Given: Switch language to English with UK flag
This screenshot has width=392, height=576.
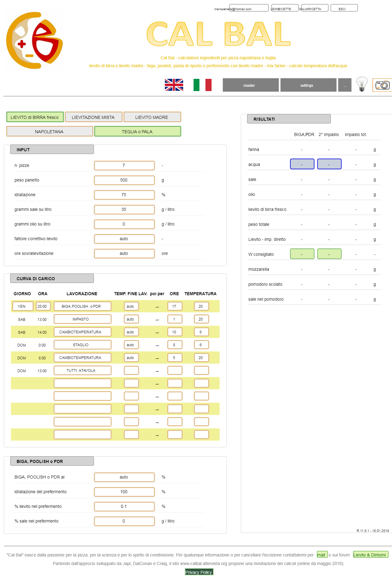Looking at the screenshot, I should 174,85.
